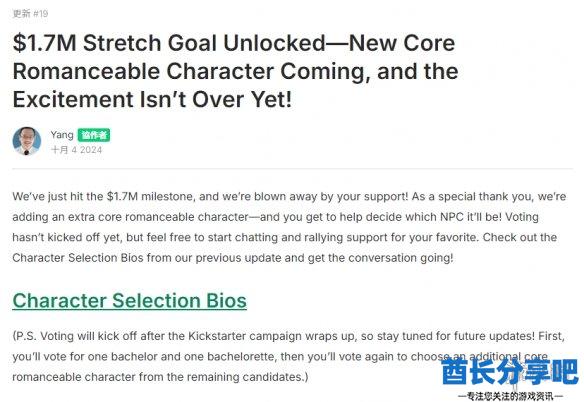Click headline line "Excitement Isn't Over Yet!"
Image resolution: width=584 pixels, height=402 pixels.
(152, 99)
